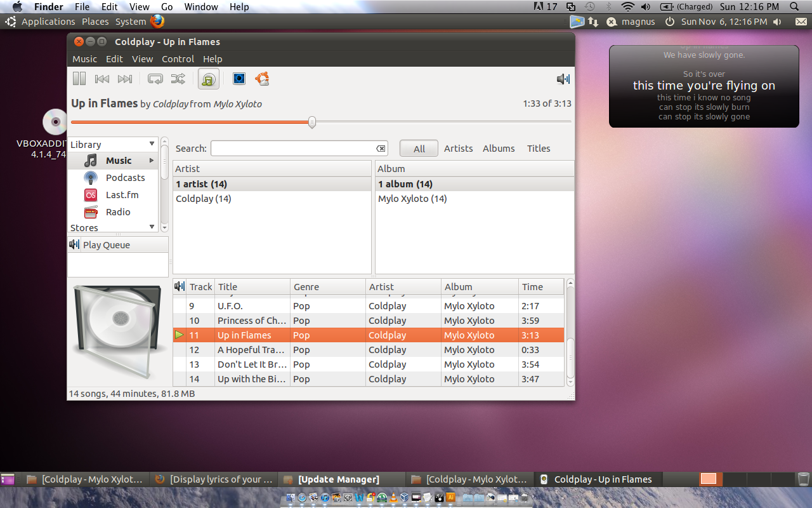Skip to next track button
Image resolution: width=812 pixels, height=508 pixels.
point(125,79)
